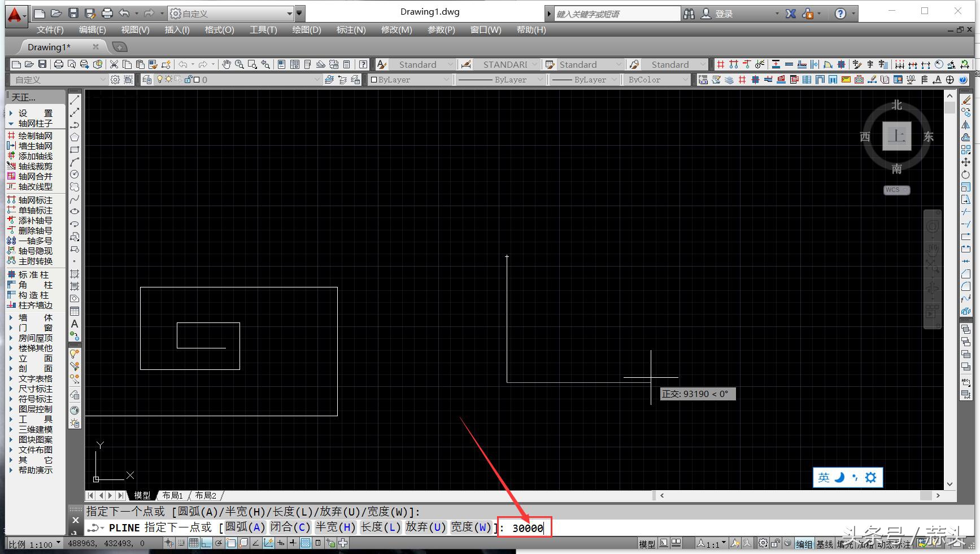980x554 pixels.
Task: Open the ByLayer color dropdown
Action: (447, 80)
